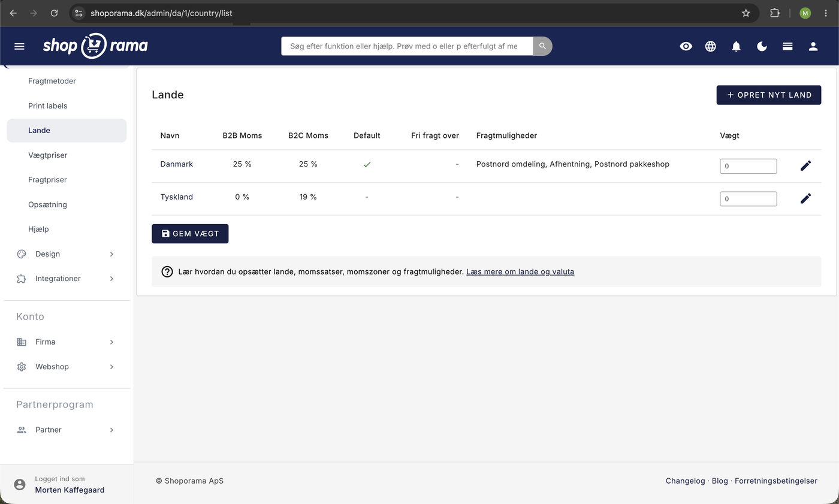
Task: Open the globe language icon
Action: click(x=711, y=46)
